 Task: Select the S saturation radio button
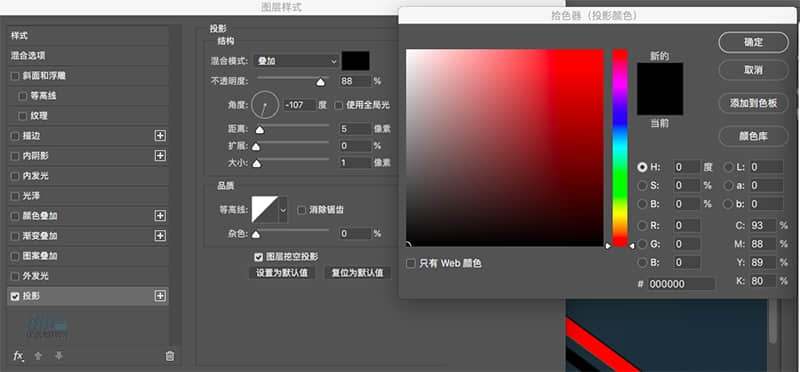click(x=642, y=185)
